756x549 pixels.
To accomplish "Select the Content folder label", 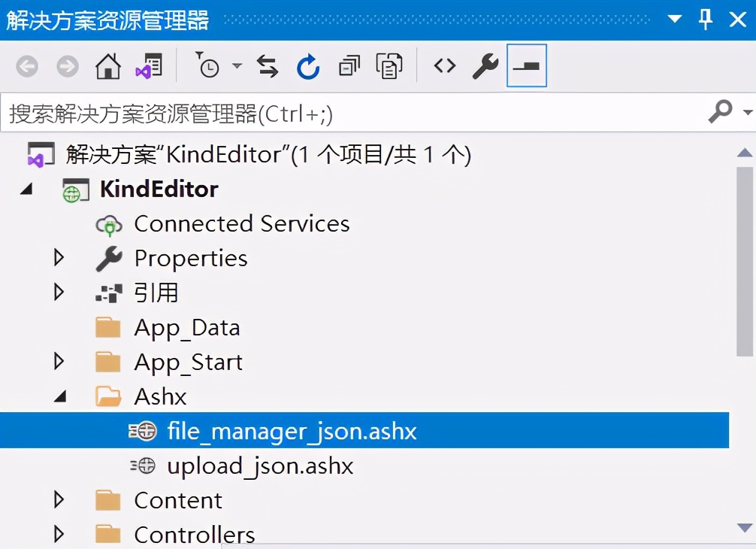I will click(178, 500).
